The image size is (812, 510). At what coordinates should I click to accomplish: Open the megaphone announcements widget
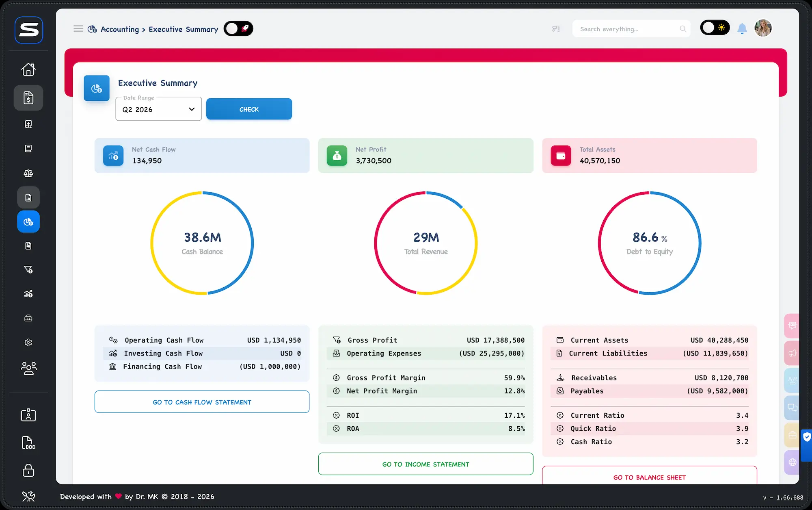792,353
